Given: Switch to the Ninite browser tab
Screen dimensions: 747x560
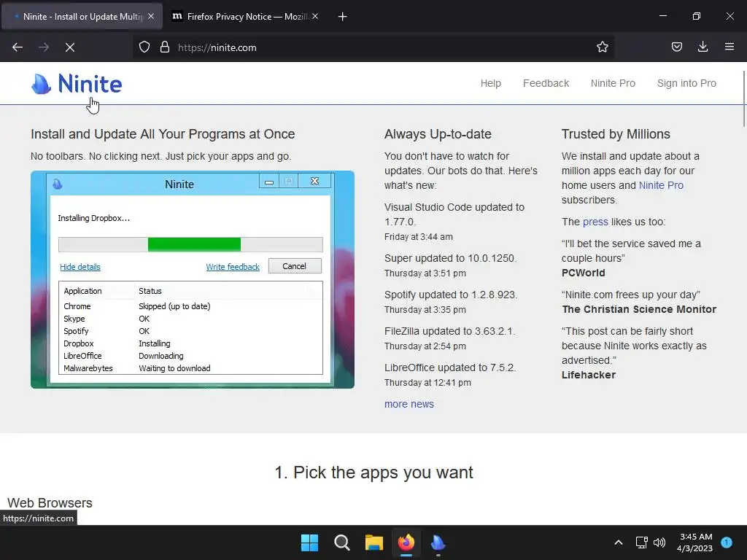Looking at the screenshot, I should [82, 16].
